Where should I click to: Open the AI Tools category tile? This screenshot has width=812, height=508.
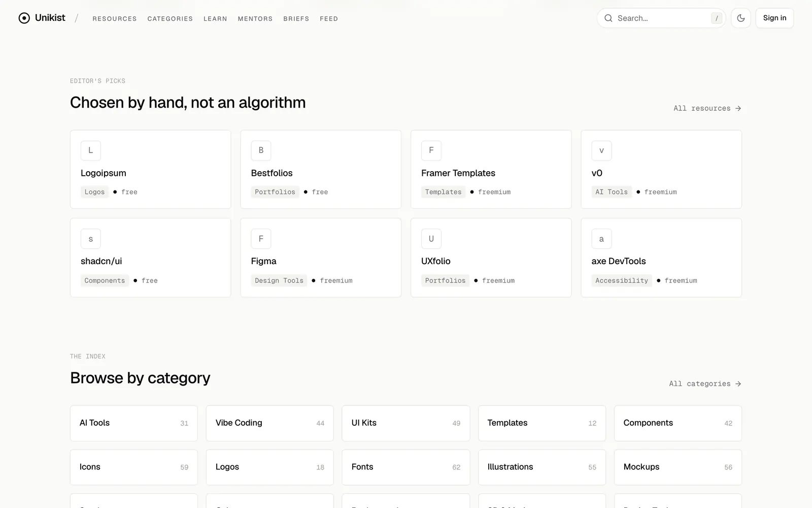(x=134, y=423)
